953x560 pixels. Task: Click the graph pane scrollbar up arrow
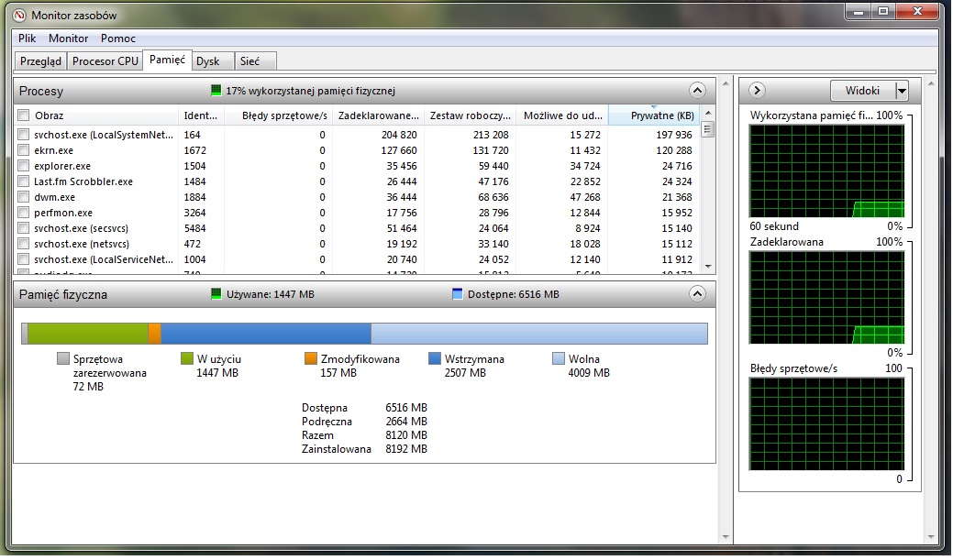930,82
